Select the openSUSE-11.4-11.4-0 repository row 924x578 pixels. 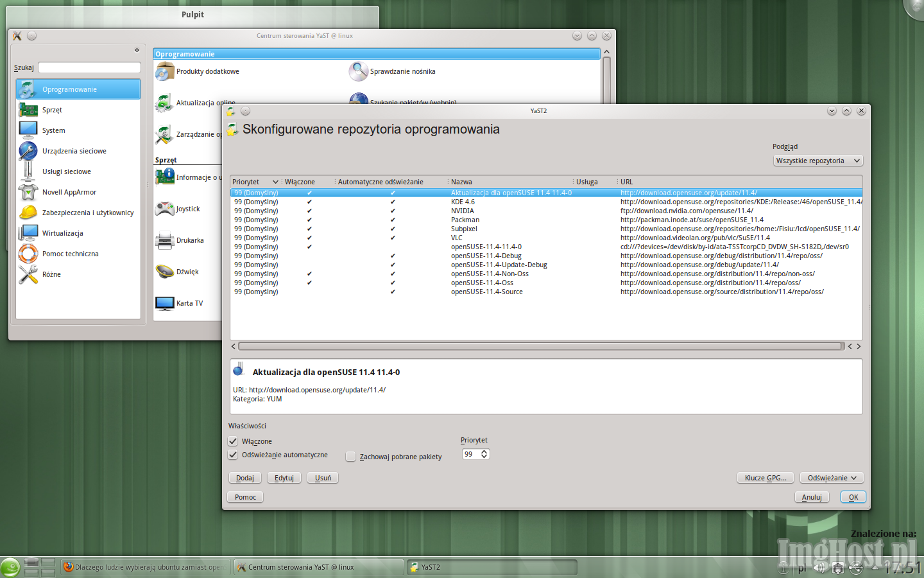tap(546, 247)
